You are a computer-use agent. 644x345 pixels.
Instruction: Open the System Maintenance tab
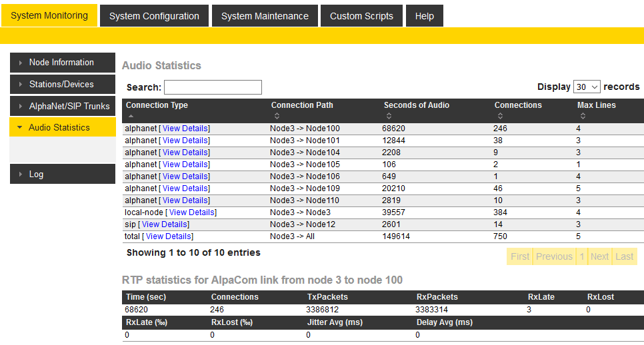coord(265,16)
